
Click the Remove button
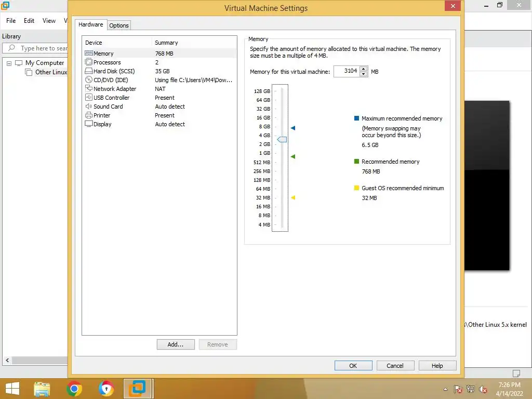click(x=218, y=344)
